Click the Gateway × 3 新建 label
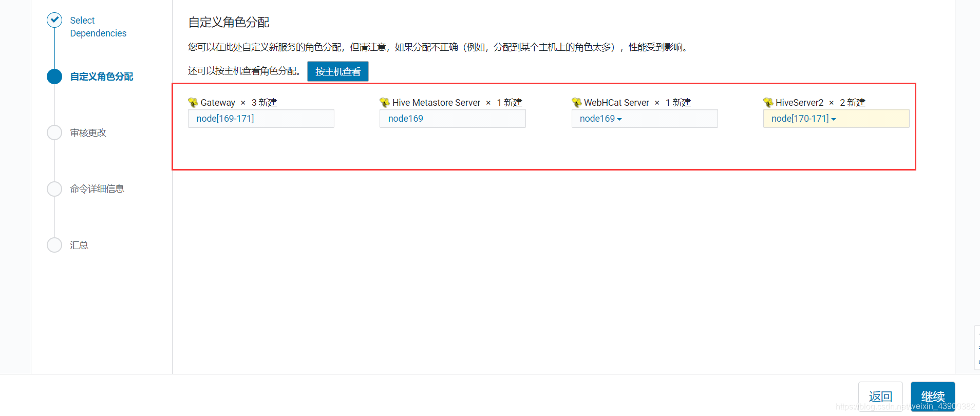The height and width of the screenshot is (416, 980). [239, 102]
